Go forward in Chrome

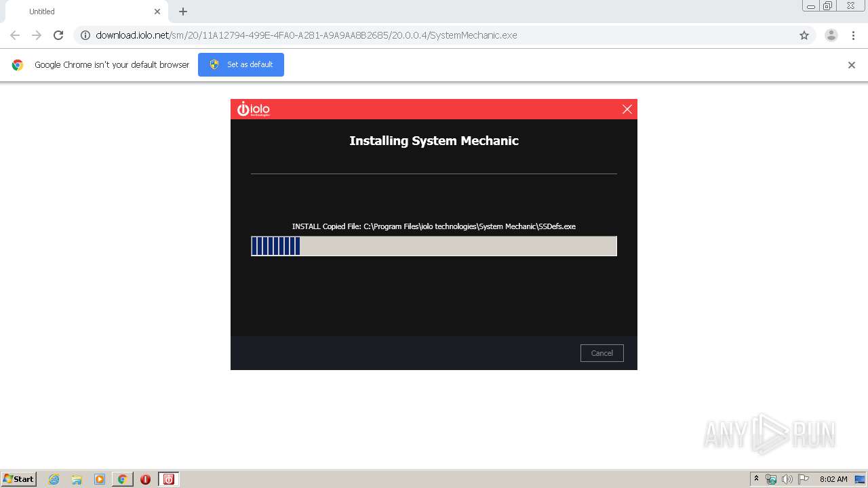coord(37,35)
